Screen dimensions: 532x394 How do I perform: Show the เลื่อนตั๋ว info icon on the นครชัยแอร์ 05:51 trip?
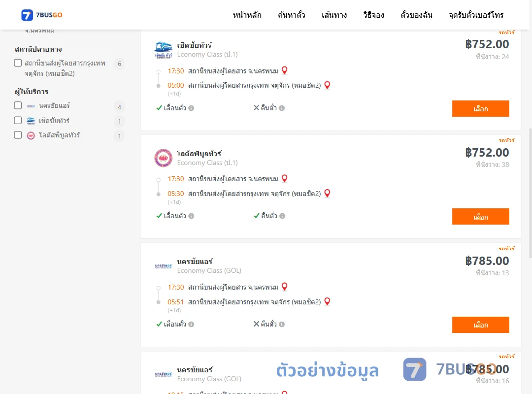(191, 325)
